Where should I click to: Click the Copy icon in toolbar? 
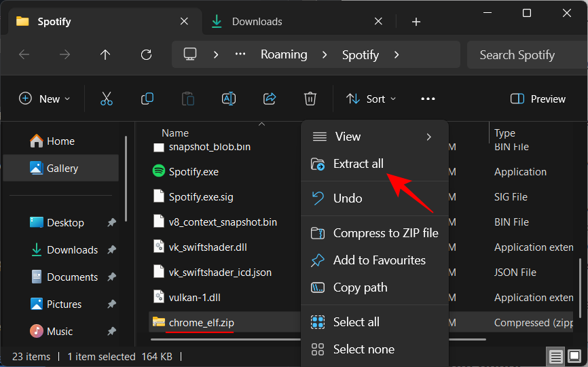pos(147,99)
